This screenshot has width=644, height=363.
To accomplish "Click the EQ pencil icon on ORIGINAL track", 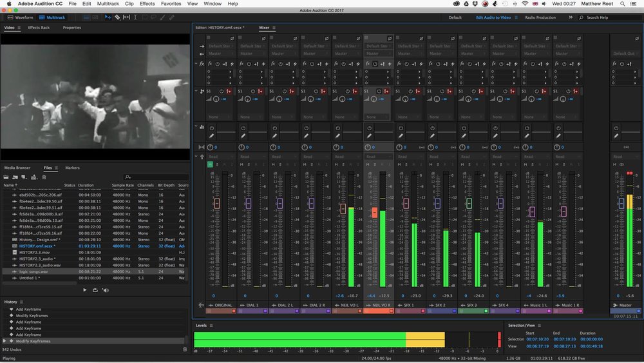I will 211,135.
